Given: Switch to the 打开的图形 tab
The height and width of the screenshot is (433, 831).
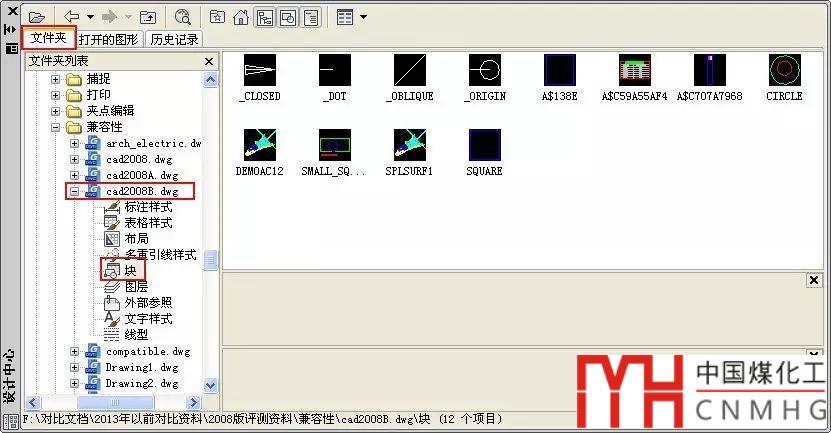Looking at the screenshot, I should 109,39.
